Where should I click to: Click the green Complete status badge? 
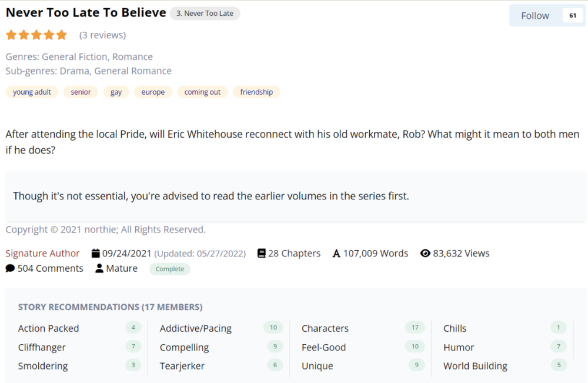coord(170,269)
